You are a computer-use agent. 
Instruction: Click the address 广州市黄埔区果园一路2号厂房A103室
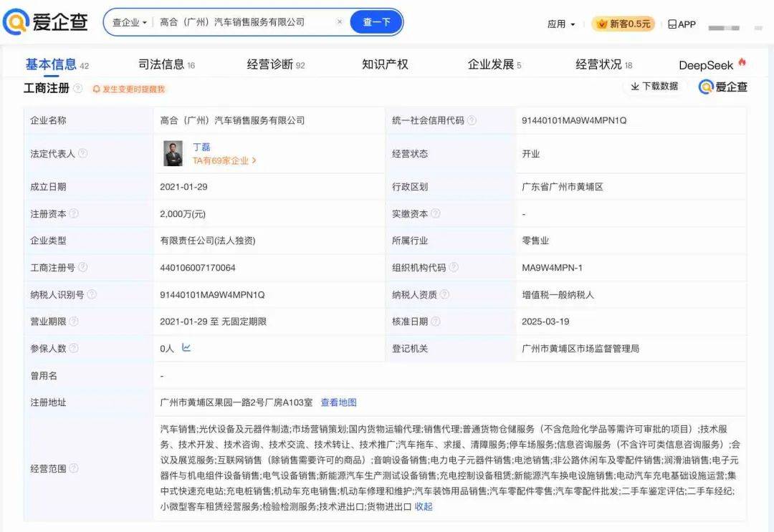(236, 402)
